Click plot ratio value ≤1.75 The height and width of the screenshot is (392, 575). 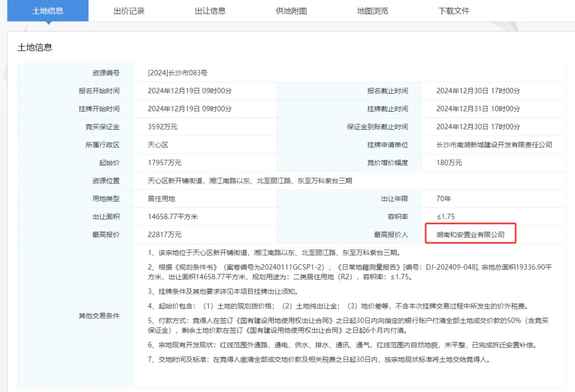tap(446, 216)
